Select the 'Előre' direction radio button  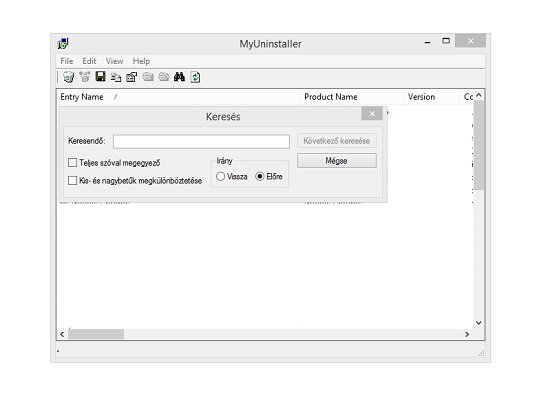(260, 176)
